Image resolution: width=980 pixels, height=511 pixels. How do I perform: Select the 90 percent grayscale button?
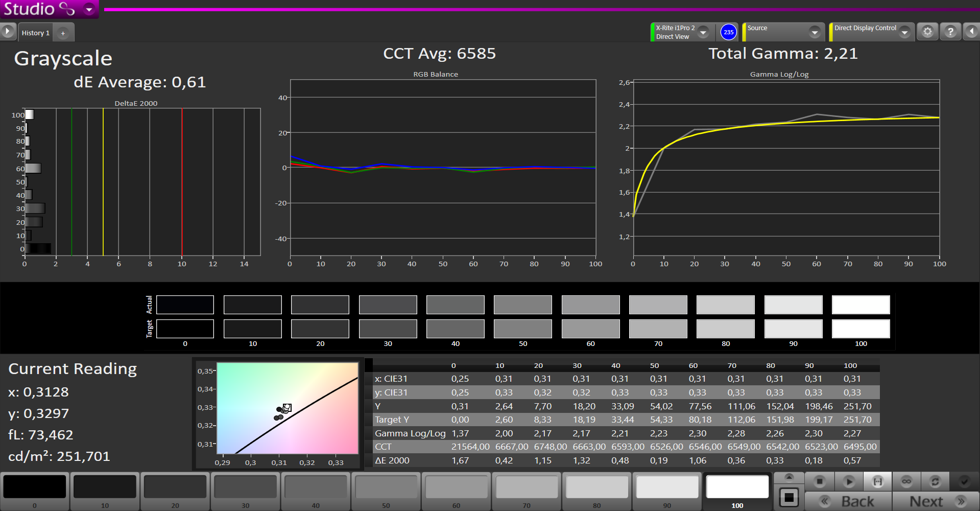click(667, 491)
